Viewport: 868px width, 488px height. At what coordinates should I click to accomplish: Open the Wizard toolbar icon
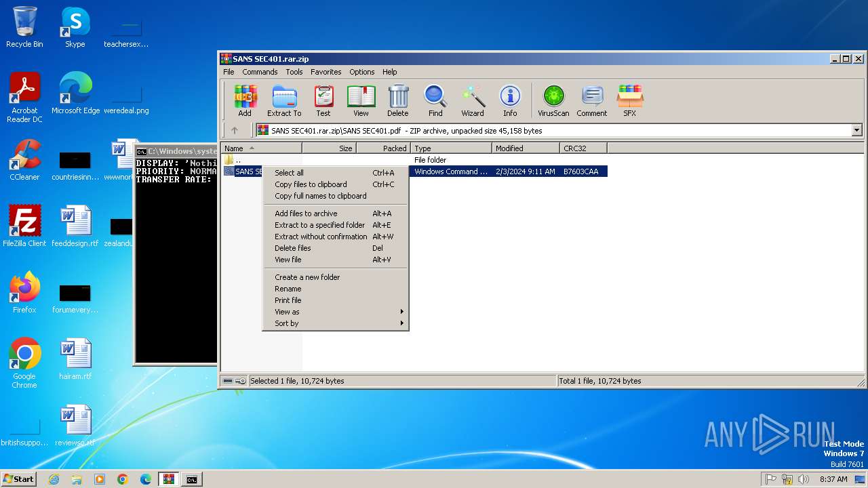(473, 101)
